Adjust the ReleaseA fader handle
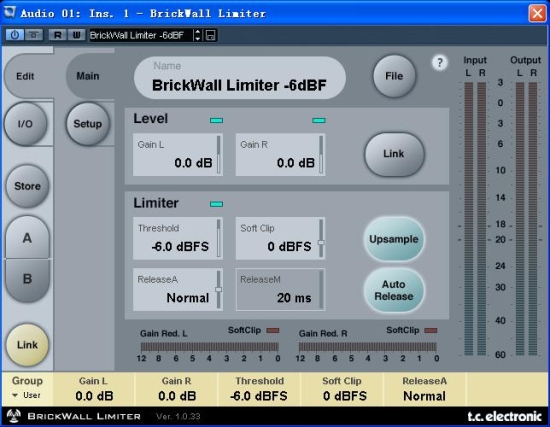 (219, 289)
